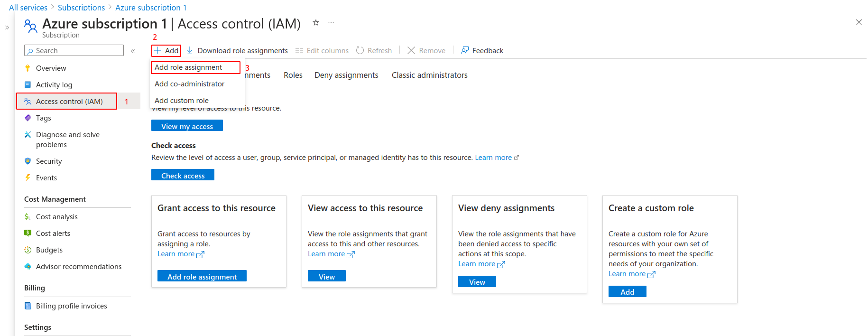Image resolution: width=868 pixels, height=336 pixels.
Task: Click the Cost alerts green icon
Action: pos(28,233)
